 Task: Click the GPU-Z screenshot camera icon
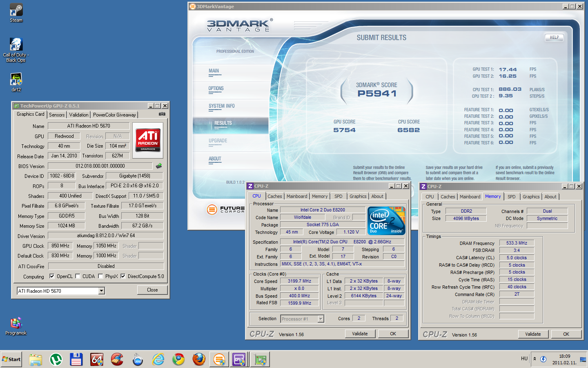click(x=162, y=114)
